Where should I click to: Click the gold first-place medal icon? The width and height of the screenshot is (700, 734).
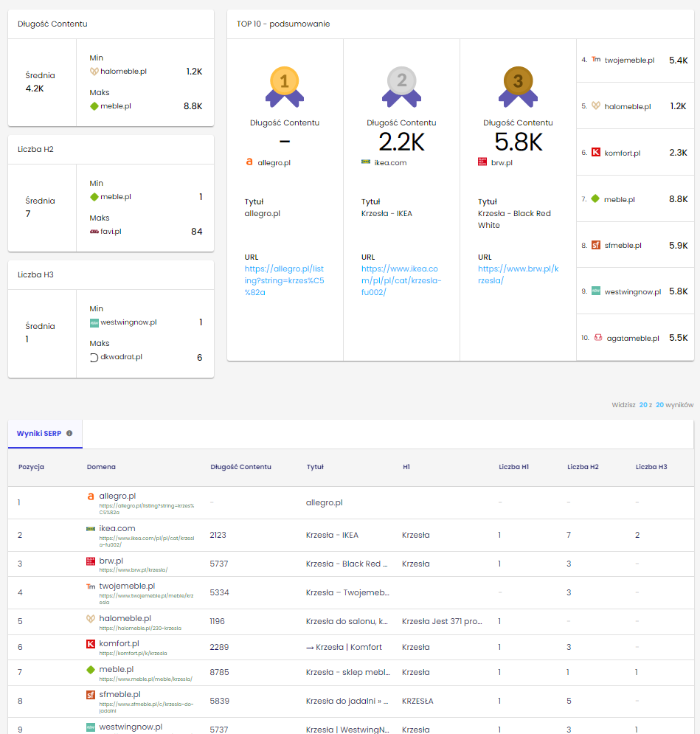point(285,86)
